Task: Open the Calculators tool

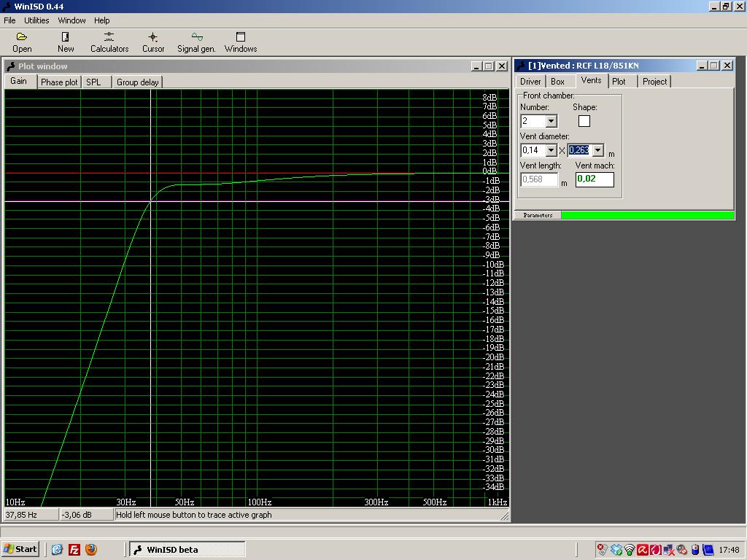Action: [109, 42]
